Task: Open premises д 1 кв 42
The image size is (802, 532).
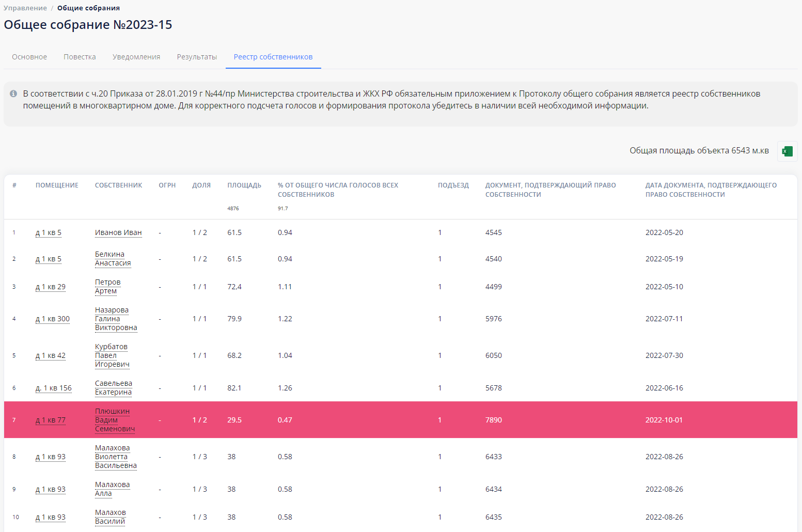Action: (51, 355)
